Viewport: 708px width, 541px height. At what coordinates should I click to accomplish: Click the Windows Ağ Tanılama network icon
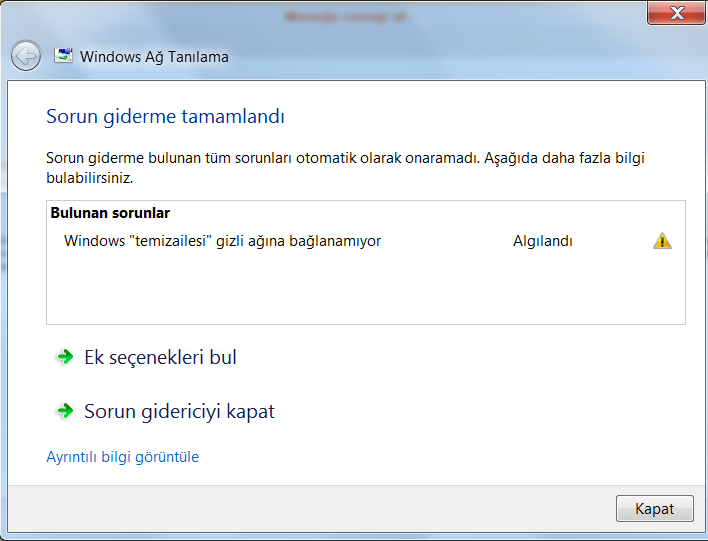pyautogui.click(x=63, y=55)
